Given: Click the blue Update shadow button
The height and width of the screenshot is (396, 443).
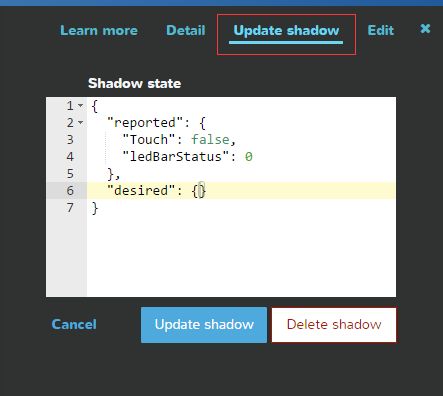Looking at the screenshot, I should (204, 325).
